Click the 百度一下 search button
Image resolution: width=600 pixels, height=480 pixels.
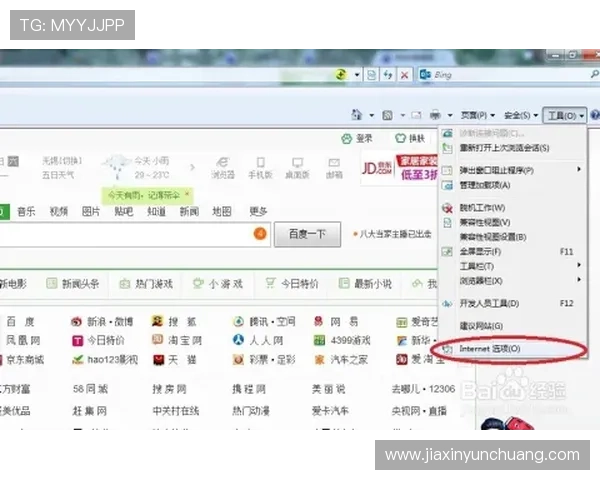click(x=307, y=234)
